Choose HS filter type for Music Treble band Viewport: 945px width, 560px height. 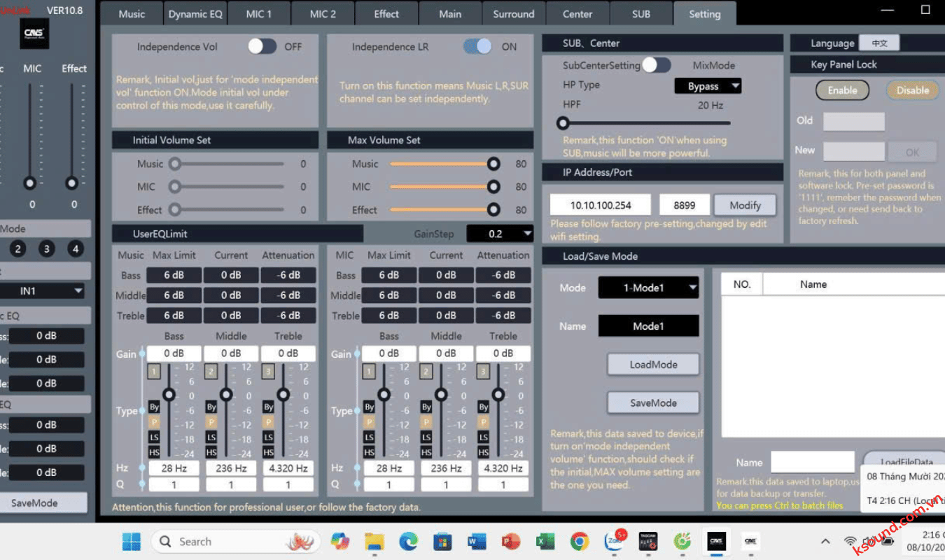coord(268,453)
